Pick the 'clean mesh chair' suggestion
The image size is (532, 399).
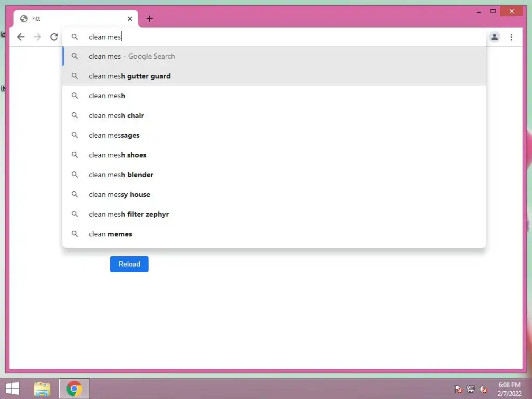click(274, 115)
